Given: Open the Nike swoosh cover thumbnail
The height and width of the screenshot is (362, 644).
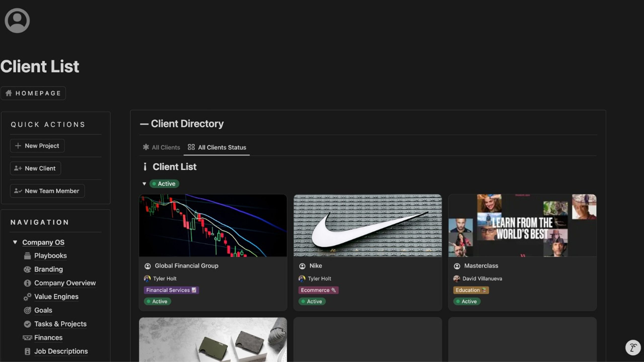Looking at the screenshot, I should coord(368,225).
